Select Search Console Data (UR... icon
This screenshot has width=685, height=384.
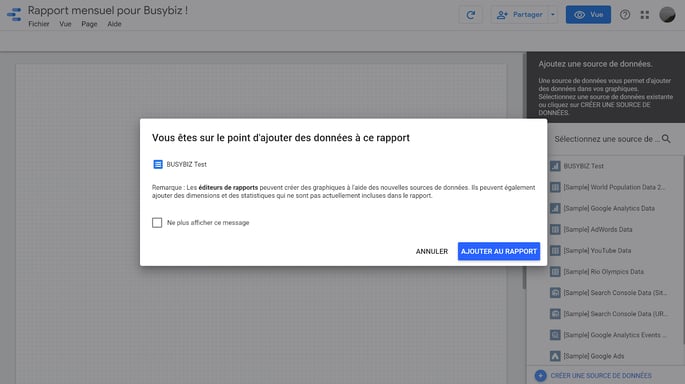point(555,314)
